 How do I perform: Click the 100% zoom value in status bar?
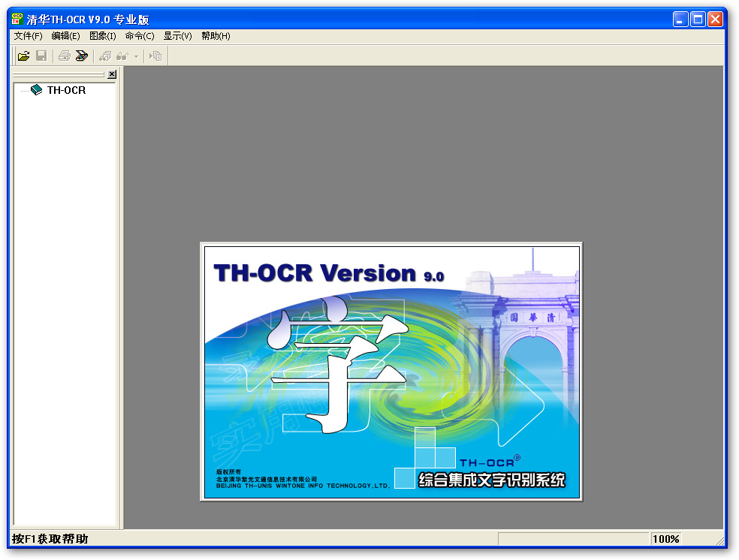(x=665, y=539)
